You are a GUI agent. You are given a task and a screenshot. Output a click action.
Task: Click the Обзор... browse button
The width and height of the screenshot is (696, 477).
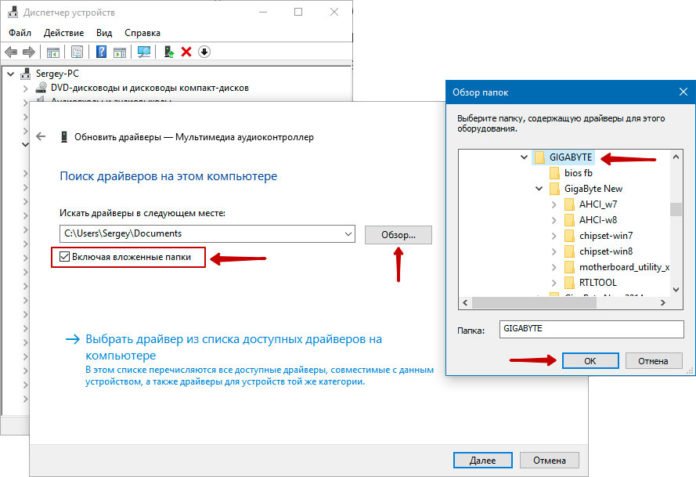398,235
